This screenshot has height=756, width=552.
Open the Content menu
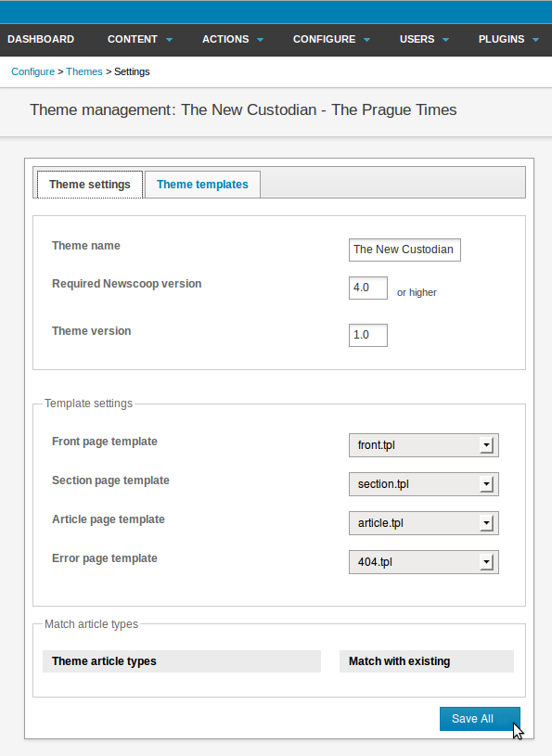pos(140,40)
